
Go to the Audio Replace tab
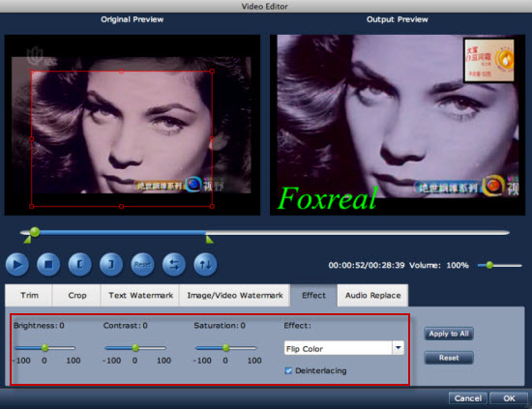372,296
